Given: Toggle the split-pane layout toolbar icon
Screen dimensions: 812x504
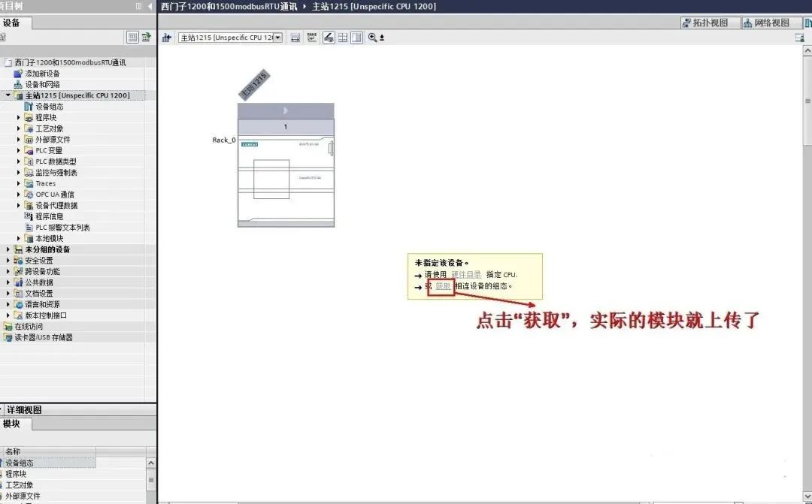Looking at the screenshot, I should coord(357,38).
